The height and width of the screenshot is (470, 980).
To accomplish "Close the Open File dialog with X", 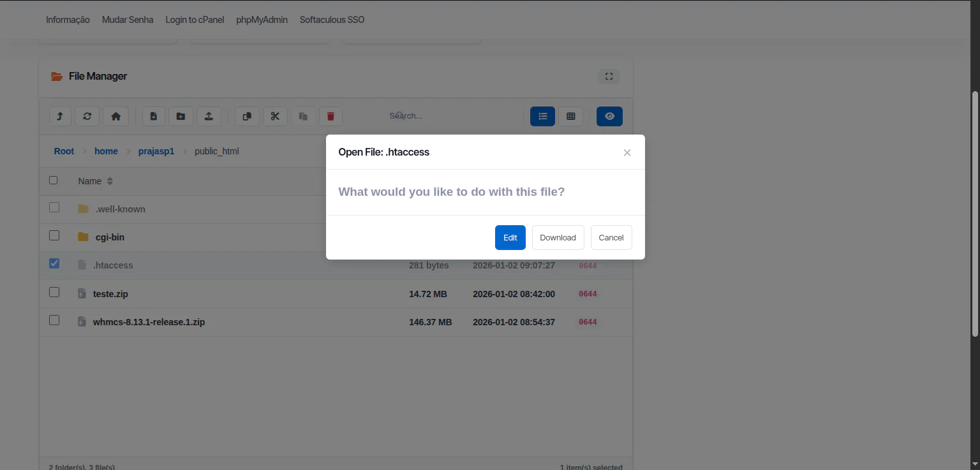I will (x=627, y=152).
